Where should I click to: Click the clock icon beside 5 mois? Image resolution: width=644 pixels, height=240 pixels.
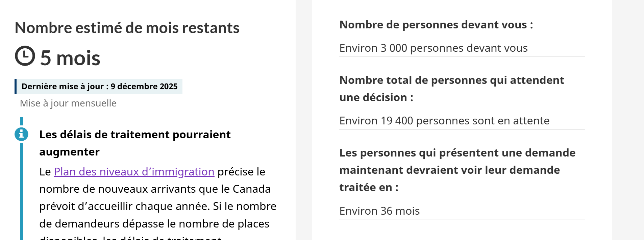point(25,56)
